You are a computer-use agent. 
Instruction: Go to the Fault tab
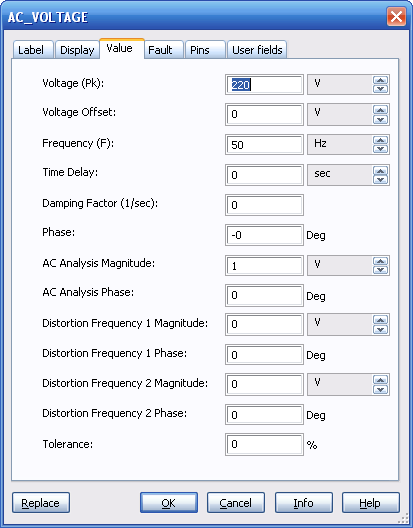click(x=164, y=50)
